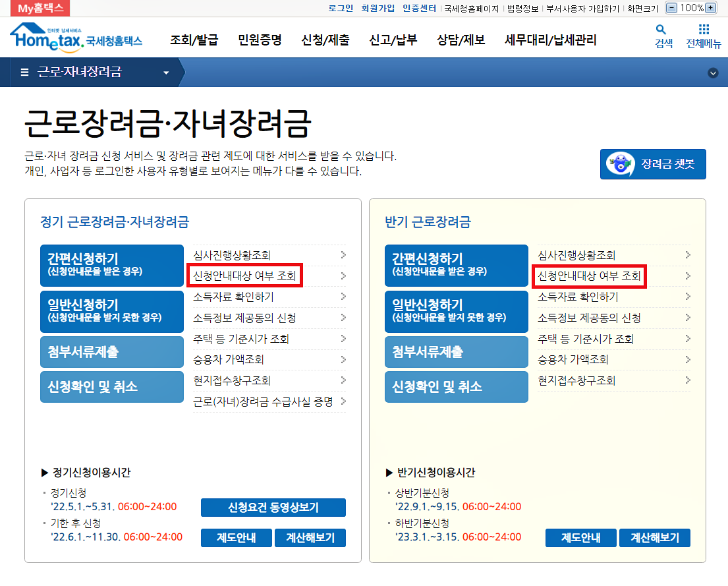Open the 민원증명 menu

tap(260, 40)
